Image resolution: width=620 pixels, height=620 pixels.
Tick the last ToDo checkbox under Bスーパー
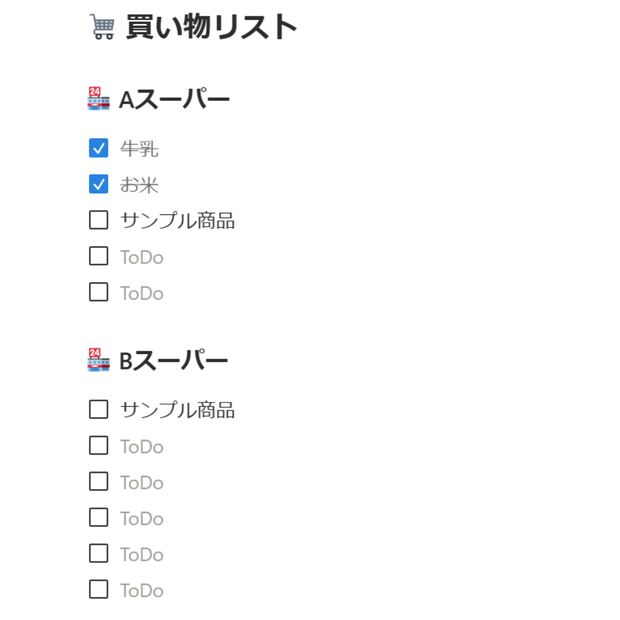coord(98,589)
